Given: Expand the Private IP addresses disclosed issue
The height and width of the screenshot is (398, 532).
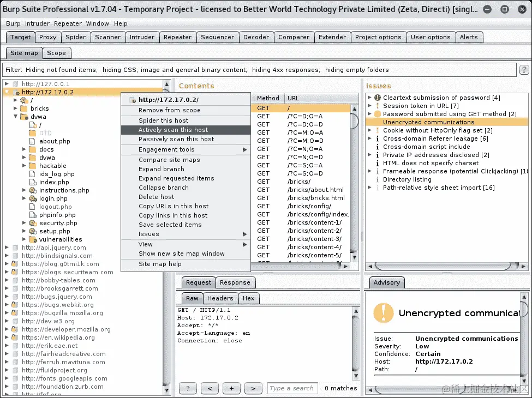Looking at the screenshot, I should [x=369, y=155].
